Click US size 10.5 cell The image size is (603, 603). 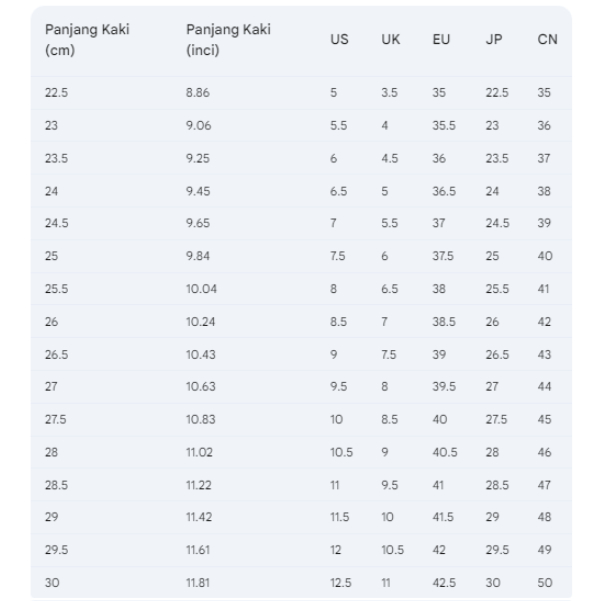coord(341,452)
